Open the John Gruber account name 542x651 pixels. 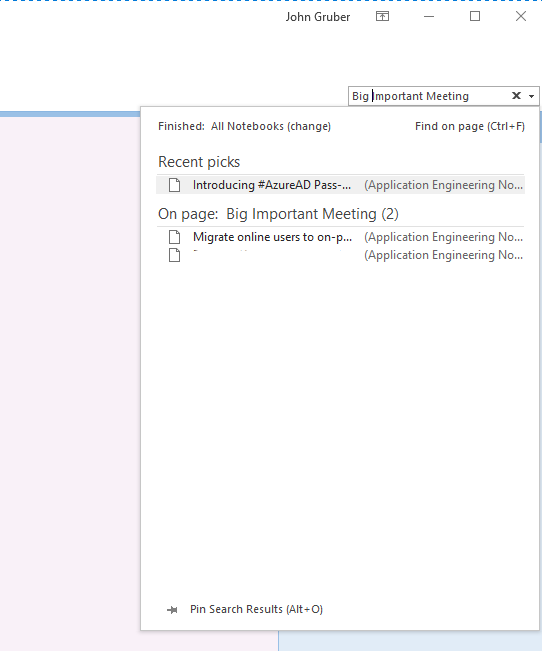pos(318,17)
